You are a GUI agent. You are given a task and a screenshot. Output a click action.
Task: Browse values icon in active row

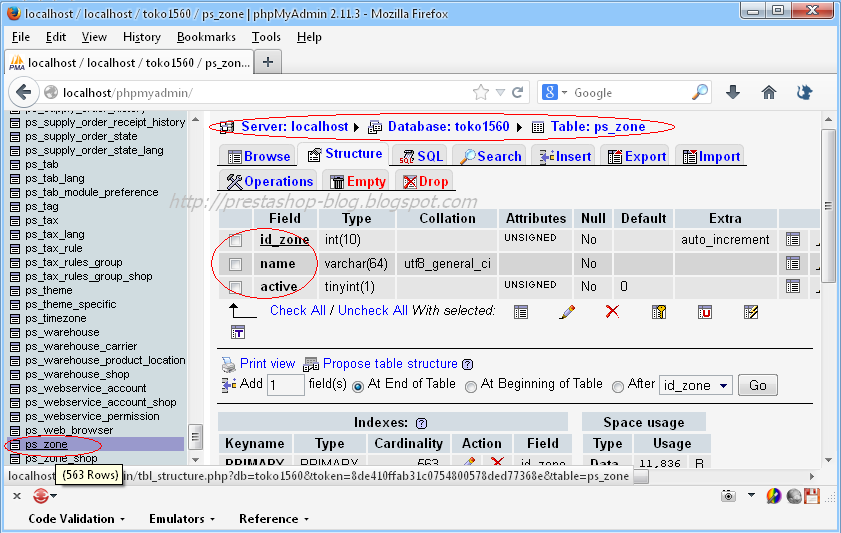coord(793,286)
